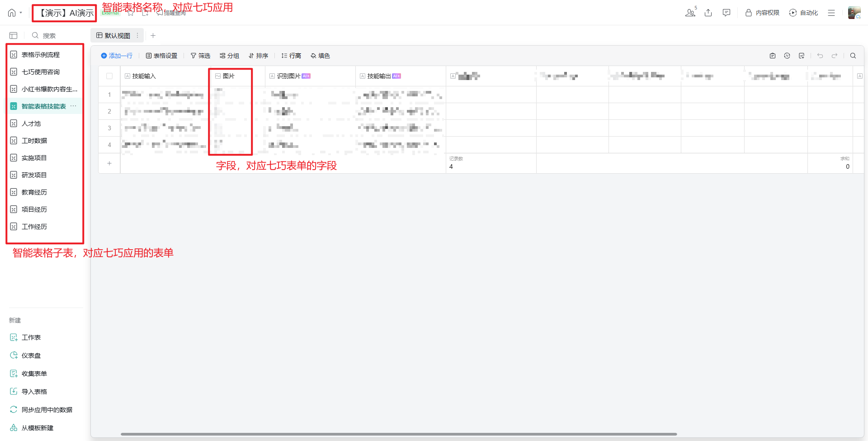This screenshot has height=441, width=868.
Task: Open the hamburger menu in header
Action: [x=831, y=13]
